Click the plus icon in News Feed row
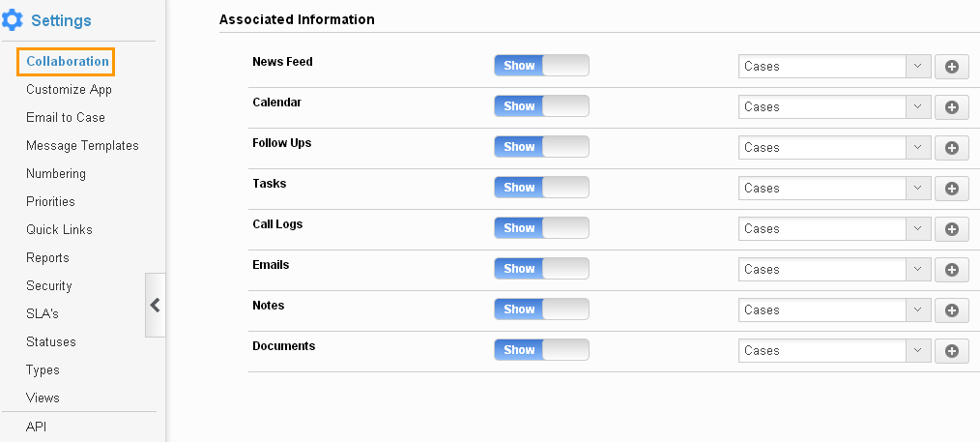 click(x=951, y=67)
